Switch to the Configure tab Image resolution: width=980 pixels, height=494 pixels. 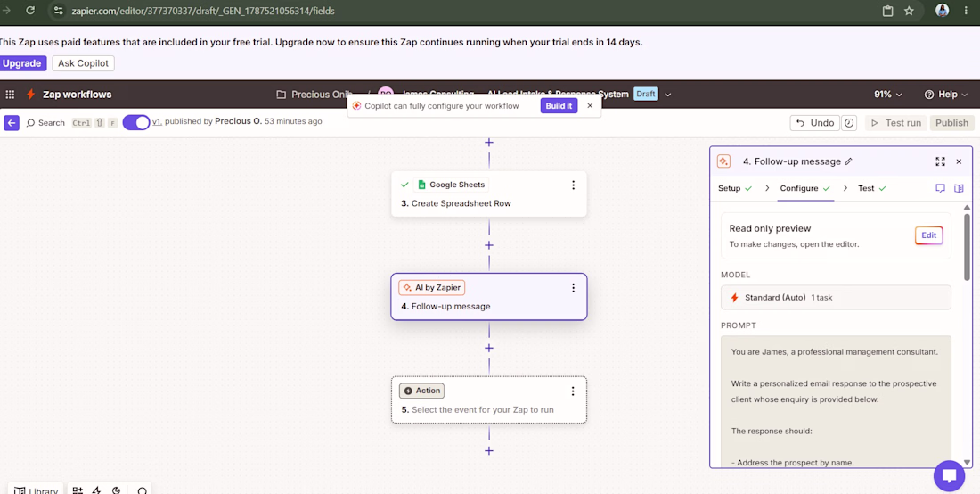pos(805,188)
